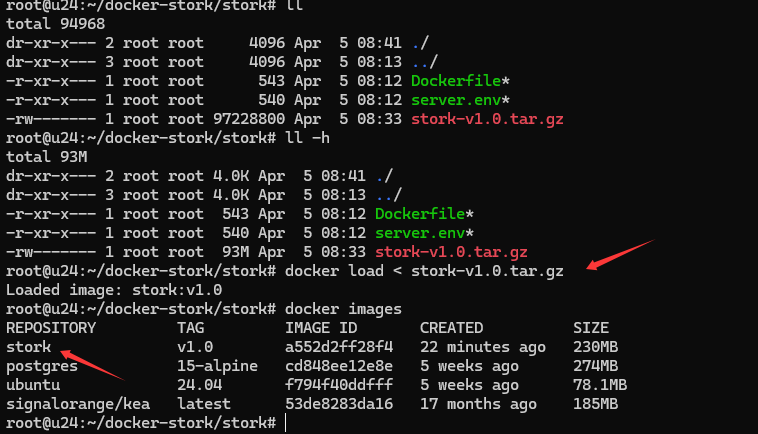Click the 230MB size value
The image size is (758, 434).
tap(596, 347)
